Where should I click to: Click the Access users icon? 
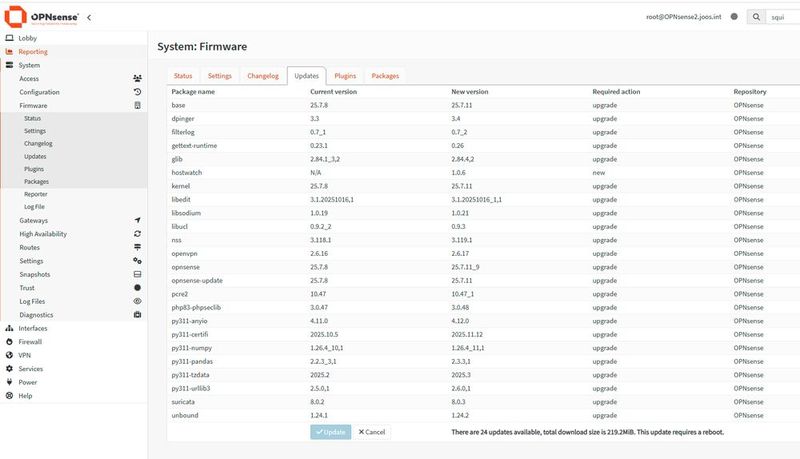[x=137, y=79]
